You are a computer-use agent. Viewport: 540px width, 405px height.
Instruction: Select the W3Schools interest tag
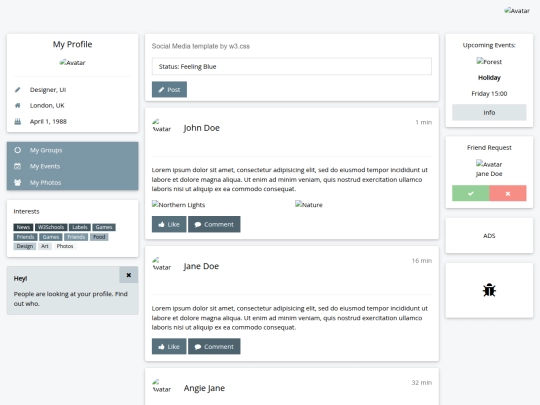51,227
